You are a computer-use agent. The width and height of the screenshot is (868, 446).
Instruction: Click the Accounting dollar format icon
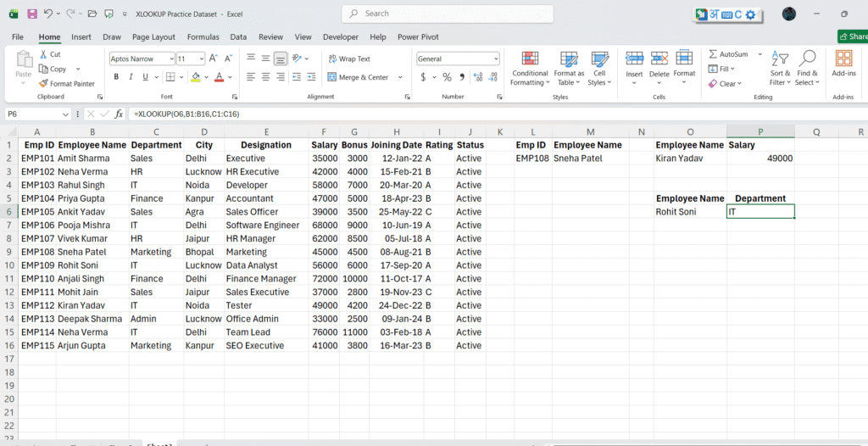pos(423,77)
